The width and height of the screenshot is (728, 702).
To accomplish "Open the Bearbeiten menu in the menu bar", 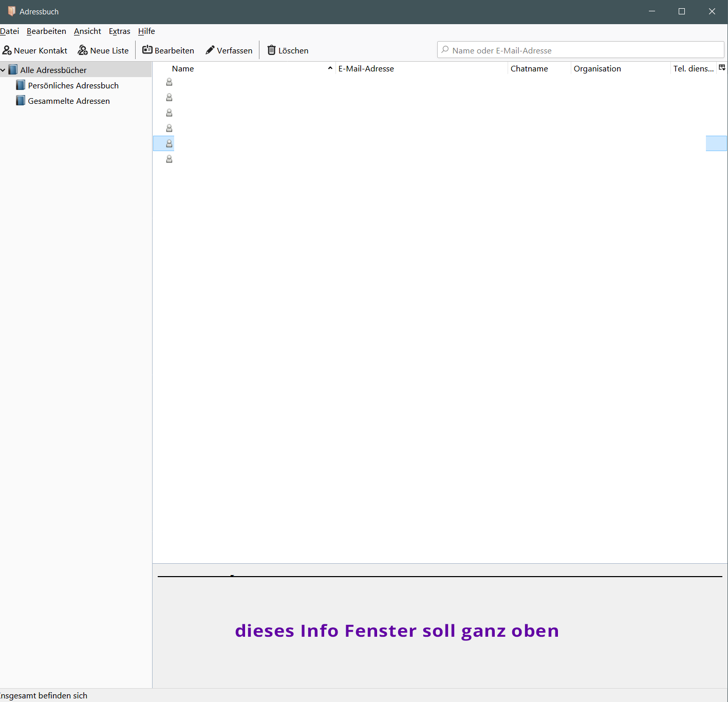I will (x=46, y=31).
